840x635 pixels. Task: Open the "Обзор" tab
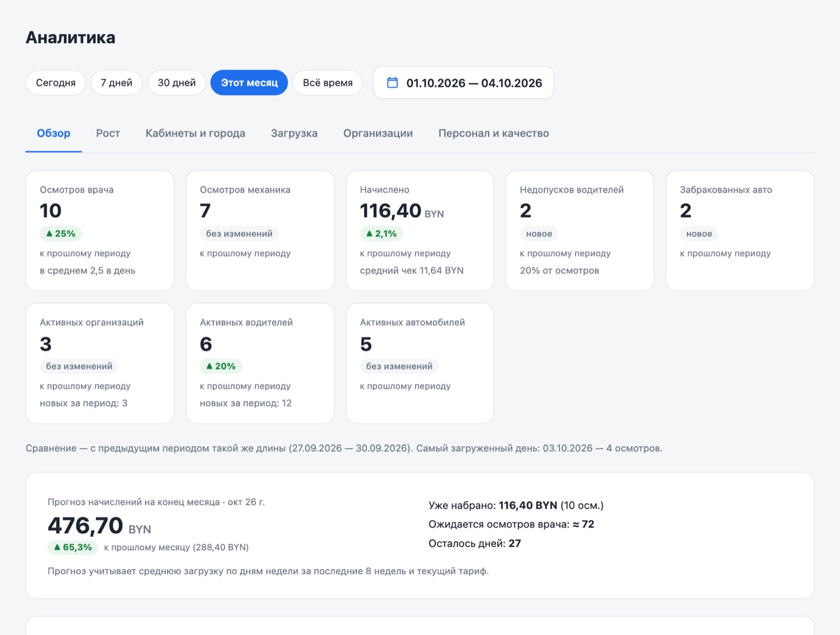pos(54,133)
